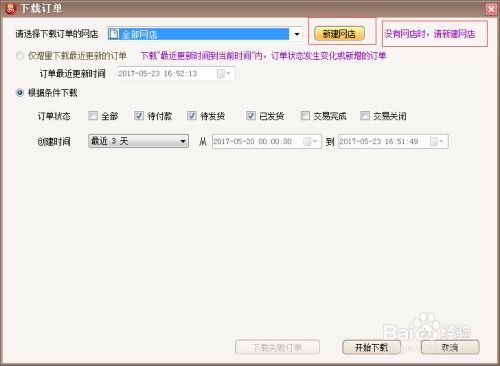The height and width of the screenshot is (366, 500).
Task: Select the 仅增量下载最近更新的订单 radio button
Action: coord(20,56)
